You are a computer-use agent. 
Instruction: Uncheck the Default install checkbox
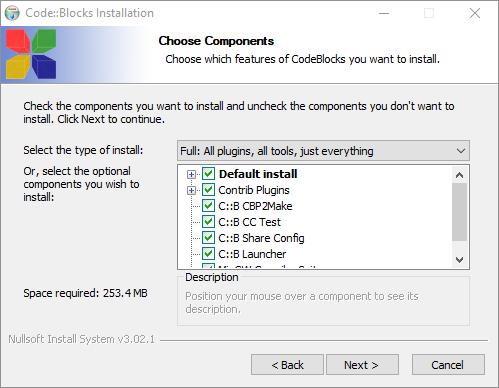click(209, 174)
